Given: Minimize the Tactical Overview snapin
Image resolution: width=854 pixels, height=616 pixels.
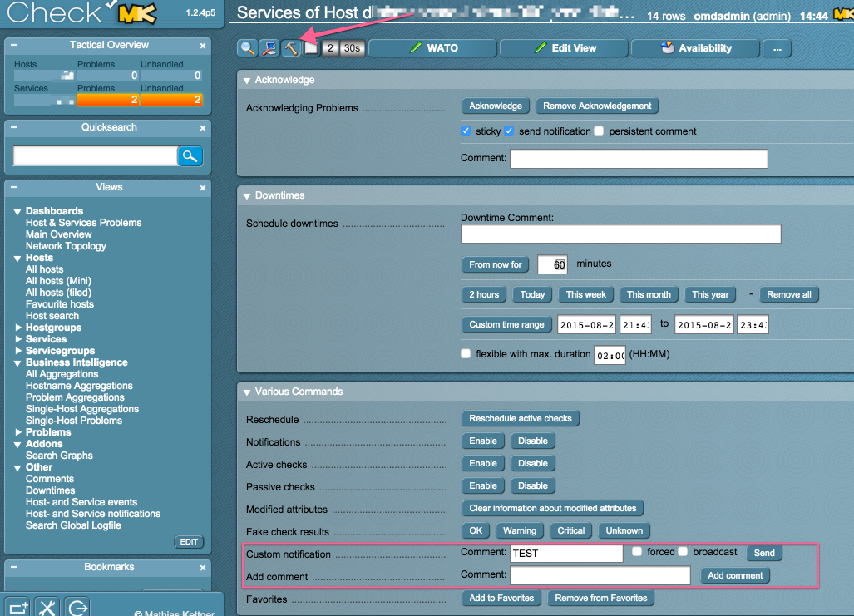Looking at the screenshot, I should [14, 45].
